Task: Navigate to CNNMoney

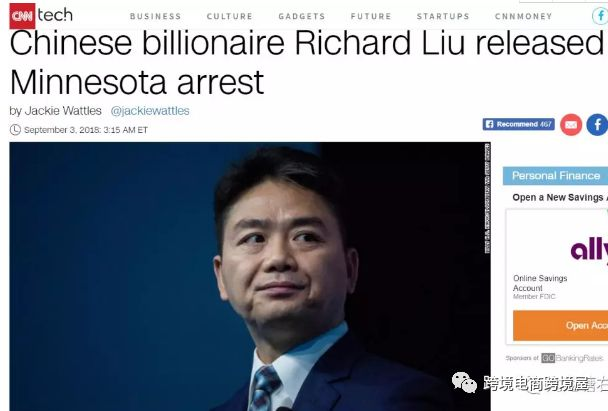Action: (x=523, y=16)
